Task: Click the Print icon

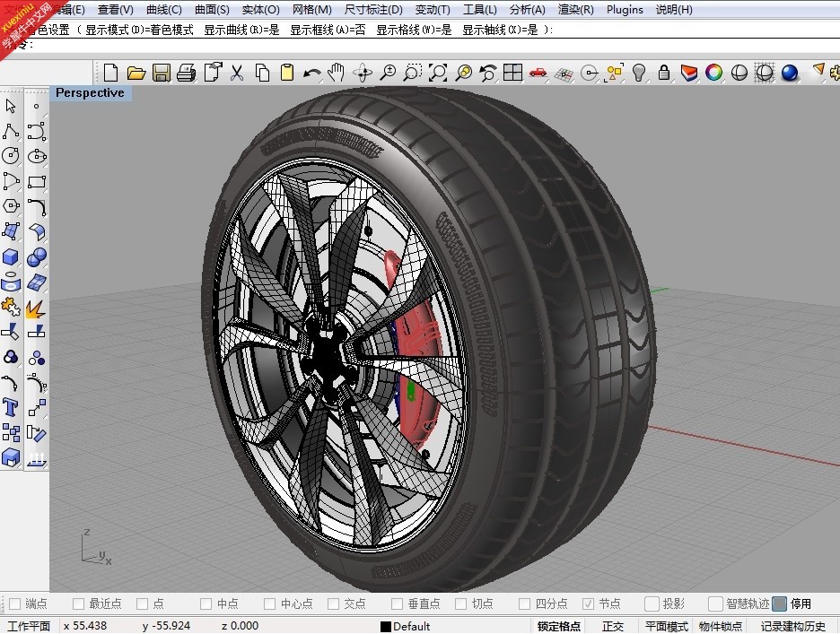Action: [x=186, y=73]
